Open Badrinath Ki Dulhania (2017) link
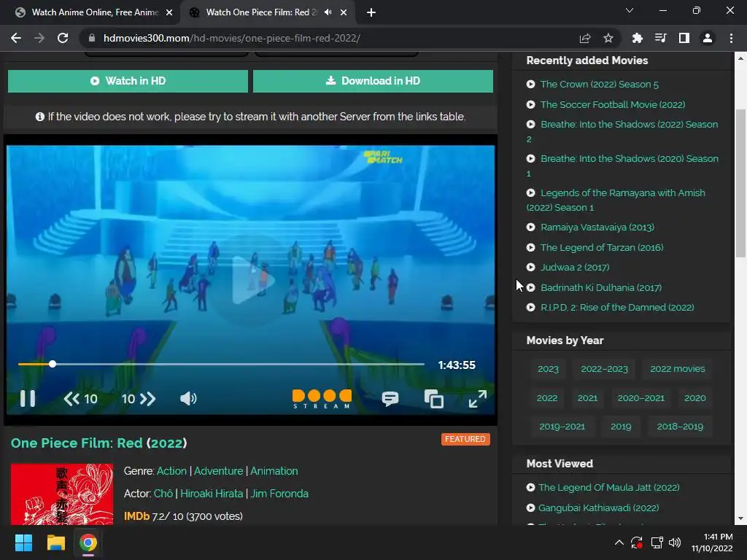Image resolution: width=747 pixels, height=560 pixels. click(x=601, y=287)
